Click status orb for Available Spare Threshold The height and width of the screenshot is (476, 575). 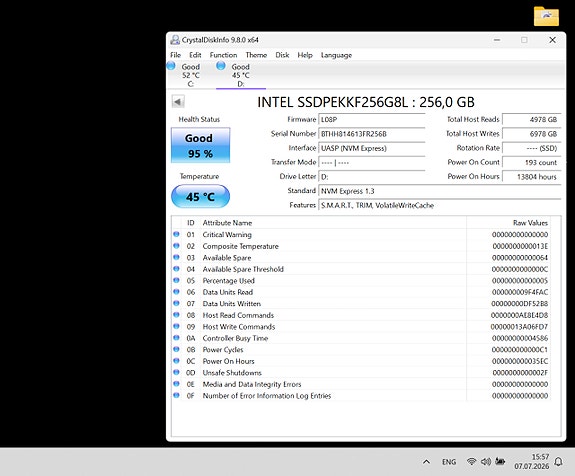(x=176, y=269)
